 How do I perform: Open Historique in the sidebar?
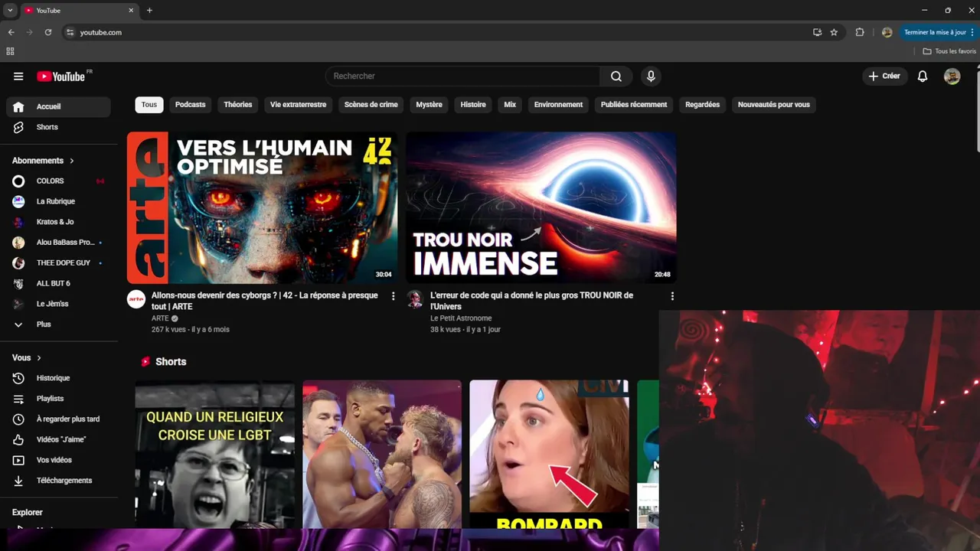58,378
